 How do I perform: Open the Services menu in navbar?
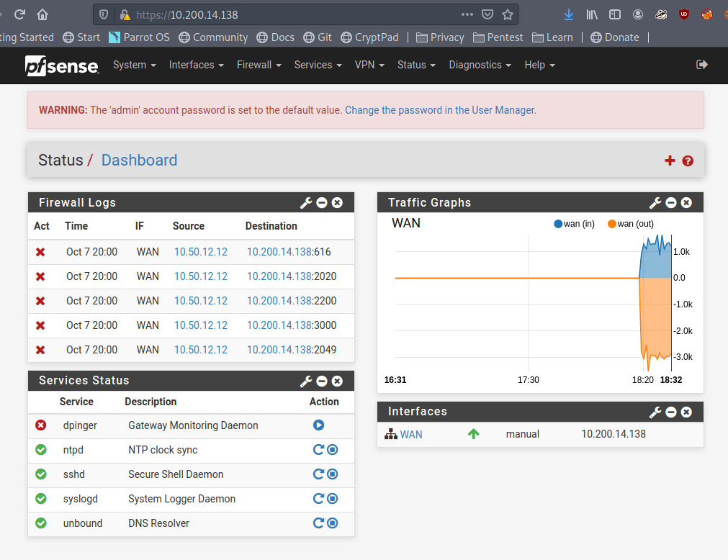click(x=318, y=65)
